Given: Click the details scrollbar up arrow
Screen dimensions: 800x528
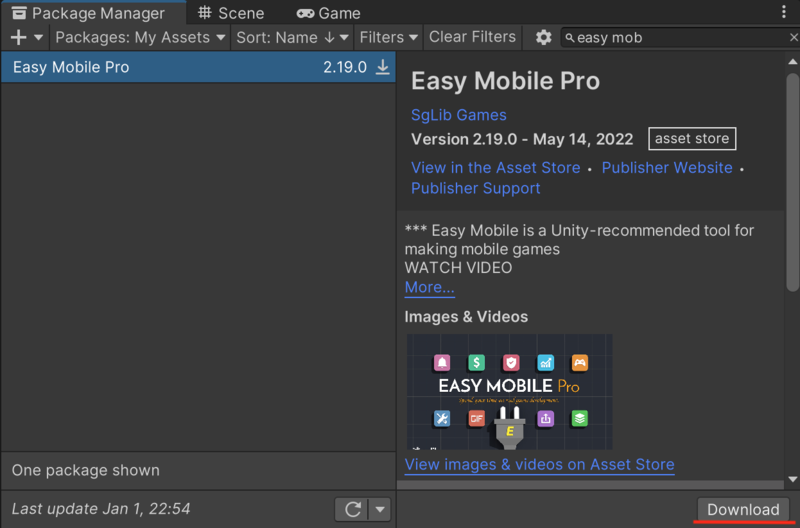Looking at the screenshot, I should pos(792,62).
